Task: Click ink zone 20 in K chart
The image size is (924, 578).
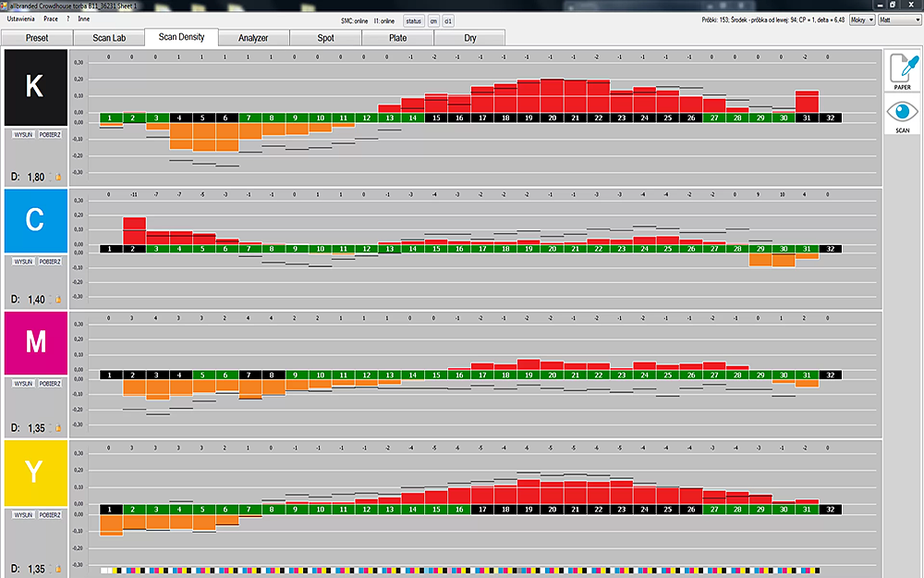Action: pos(553,118)
